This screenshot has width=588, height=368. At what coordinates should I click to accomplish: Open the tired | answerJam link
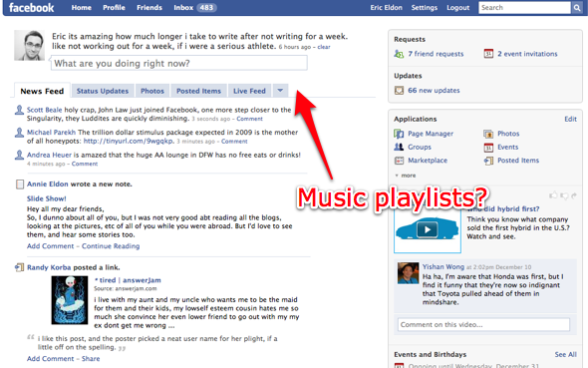coord(128,280)
